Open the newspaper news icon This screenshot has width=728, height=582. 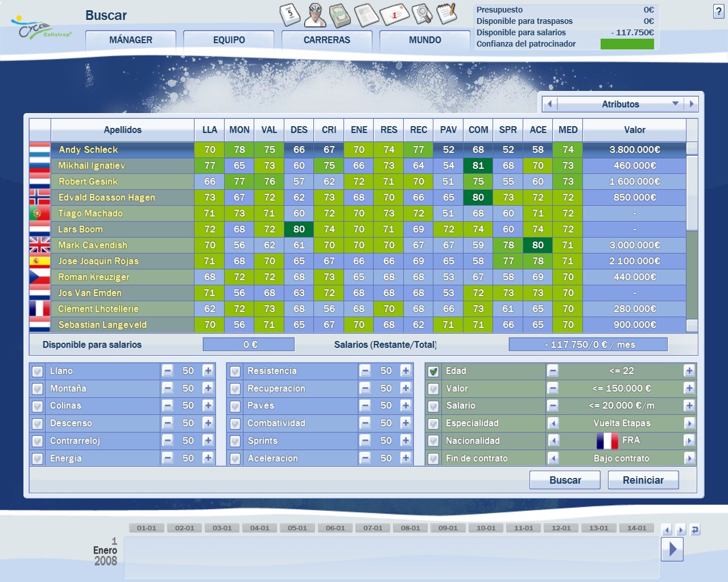[x=366, y=15]
